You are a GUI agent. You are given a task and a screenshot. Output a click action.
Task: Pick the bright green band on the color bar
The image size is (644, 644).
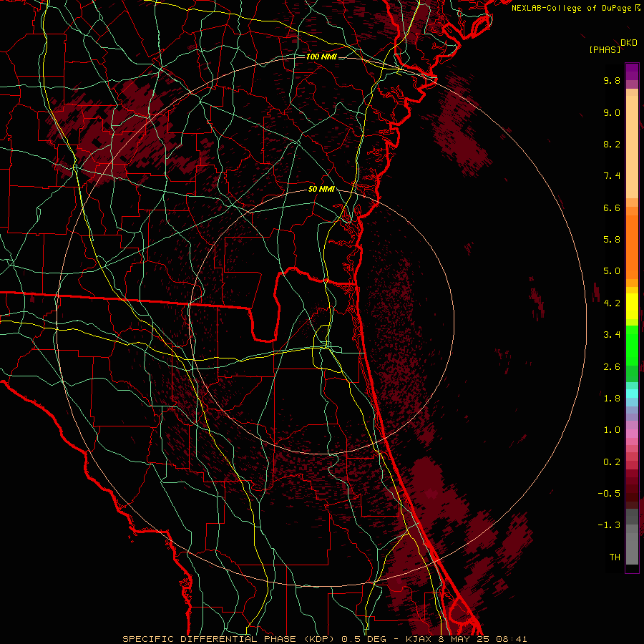tap(632, 346)
